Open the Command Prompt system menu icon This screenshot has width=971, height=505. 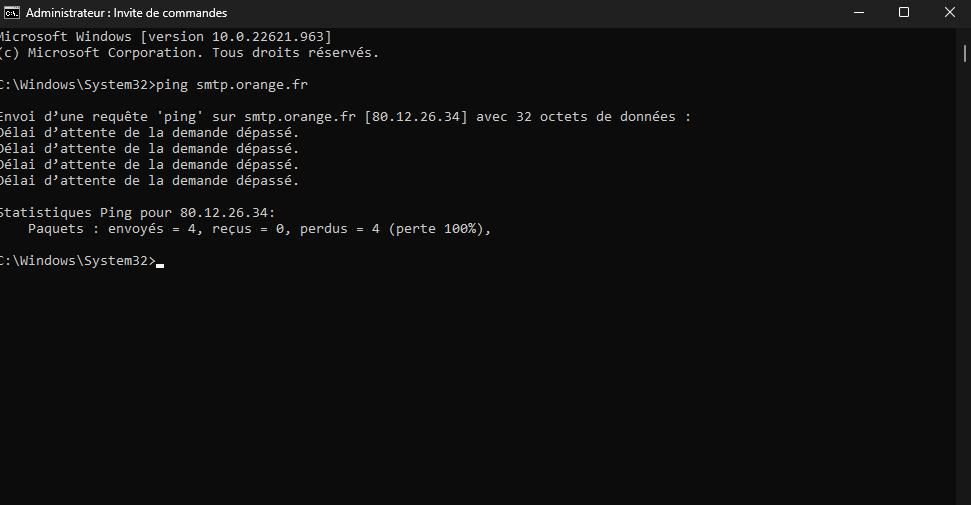pos(11,12)
